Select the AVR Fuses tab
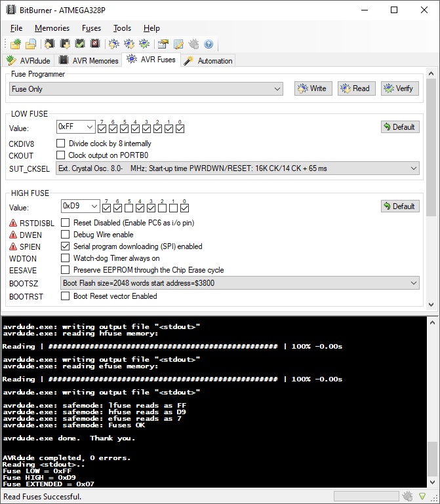The height and width of the screenshot is (504, 440). tap(151, 60)
